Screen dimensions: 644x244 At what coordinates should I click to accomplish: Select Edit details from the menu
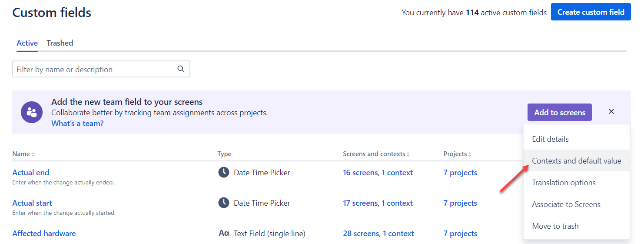pos(576,139)
